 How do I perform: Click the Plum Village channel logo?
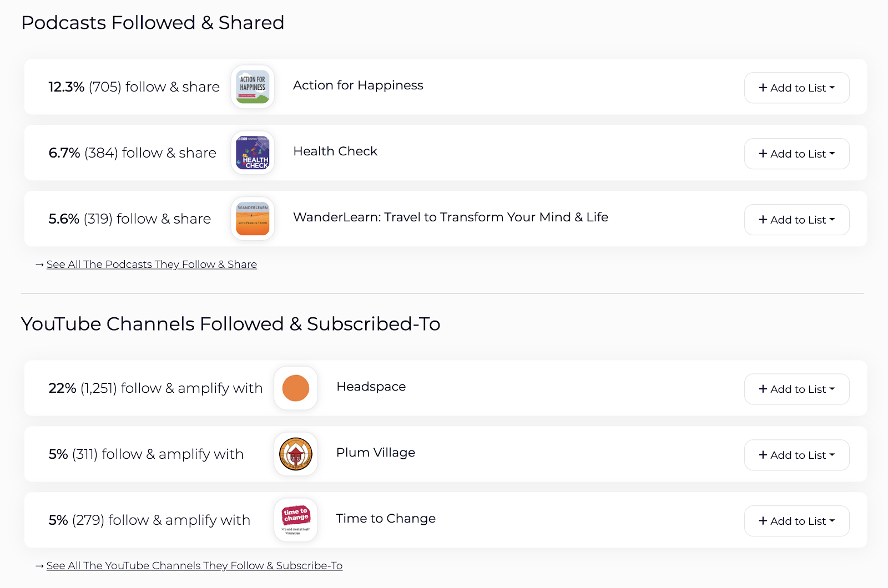[x=296, y=454]
